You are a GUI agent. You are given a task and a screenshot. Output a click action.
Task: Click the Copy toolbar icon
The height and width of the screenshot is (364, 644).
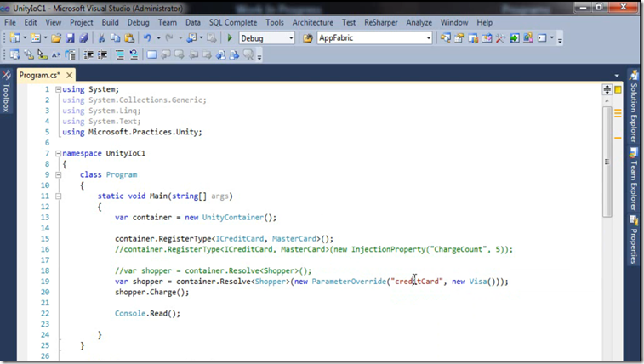point(116,38)
